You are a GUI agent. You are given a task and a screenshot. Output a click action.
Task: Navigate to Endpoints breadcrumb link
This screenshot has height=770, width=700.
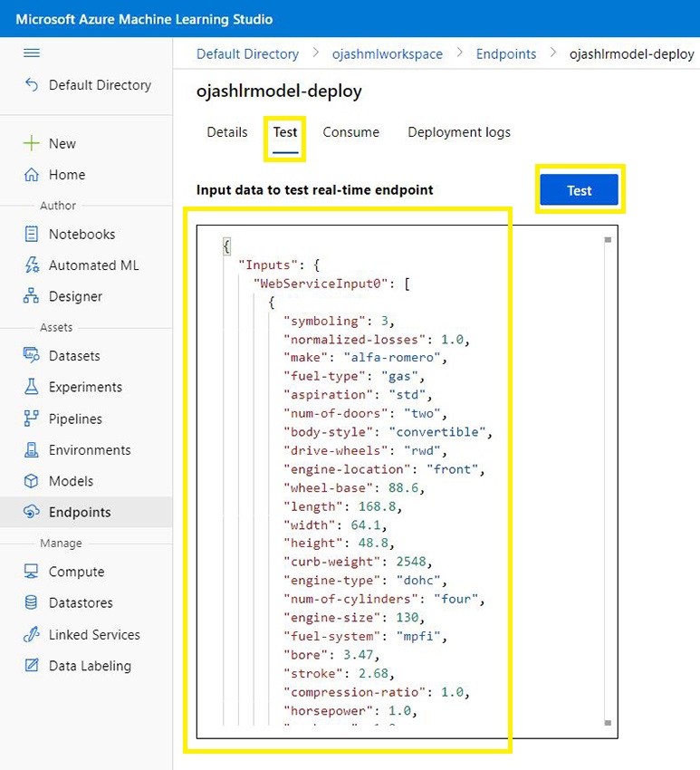[x=506, y=54]
